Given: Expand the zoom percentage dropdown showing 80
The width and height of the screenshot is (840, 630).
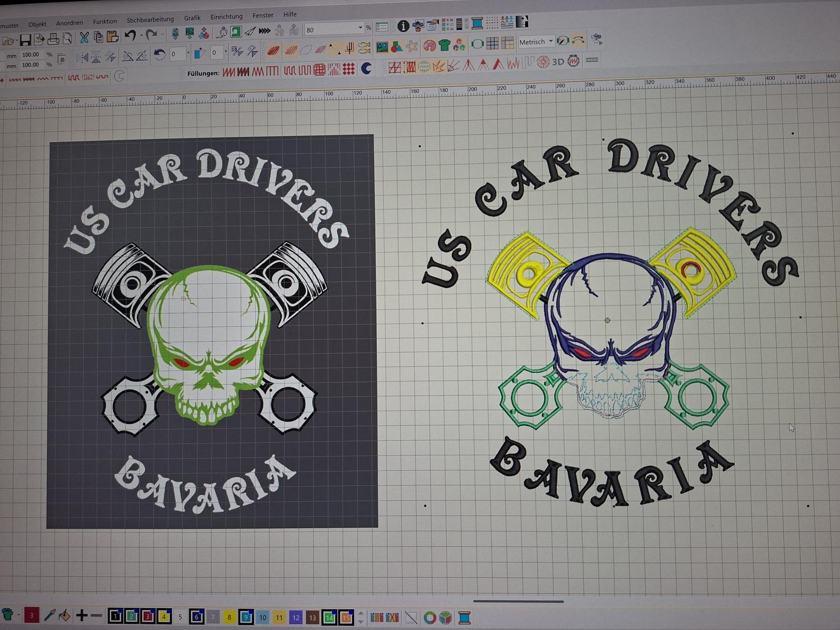Looking at the screenshot, I should (x=360, y=28).
